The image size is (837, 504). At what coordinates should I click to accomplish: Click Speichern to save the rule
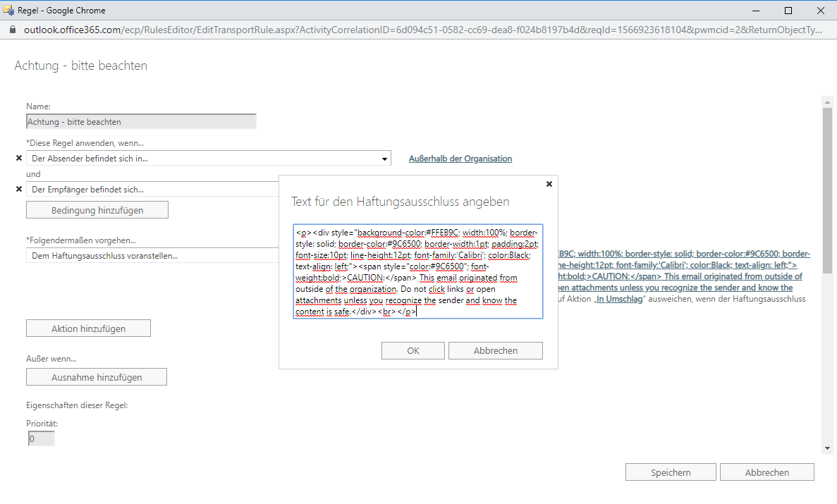[671, 472]
